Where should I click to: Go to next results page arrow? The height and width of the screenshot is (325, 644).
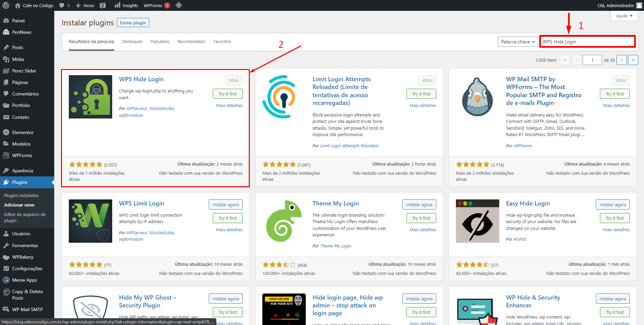622,60
